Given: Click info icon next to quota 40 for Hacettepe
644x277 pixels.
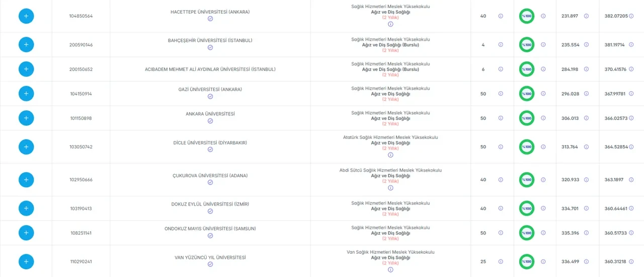Looking at the screenshot, I should click(501, 16).
